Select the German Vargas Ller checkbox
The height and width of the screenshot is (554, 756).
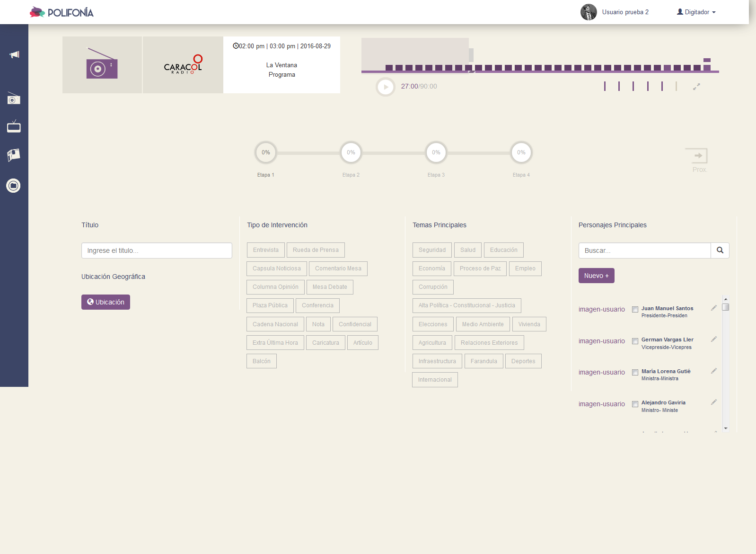click(635, 341)
